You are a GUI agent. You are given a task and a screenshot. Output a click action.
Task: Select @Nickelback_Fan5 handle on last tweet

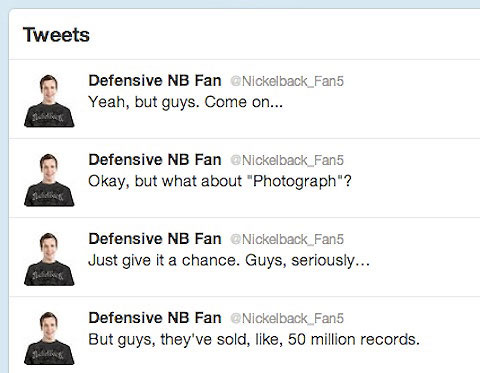287,318
